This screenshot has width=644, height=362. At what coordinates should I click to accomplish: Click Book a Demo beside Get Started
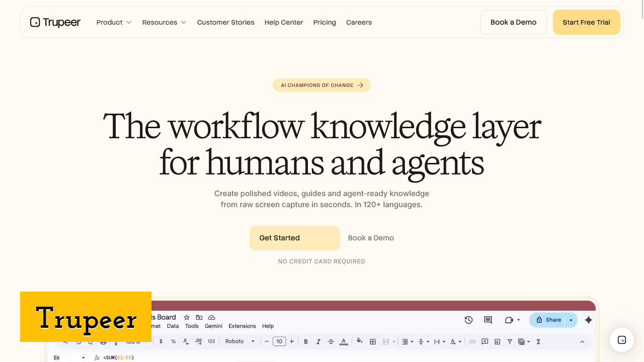(371, 238)
